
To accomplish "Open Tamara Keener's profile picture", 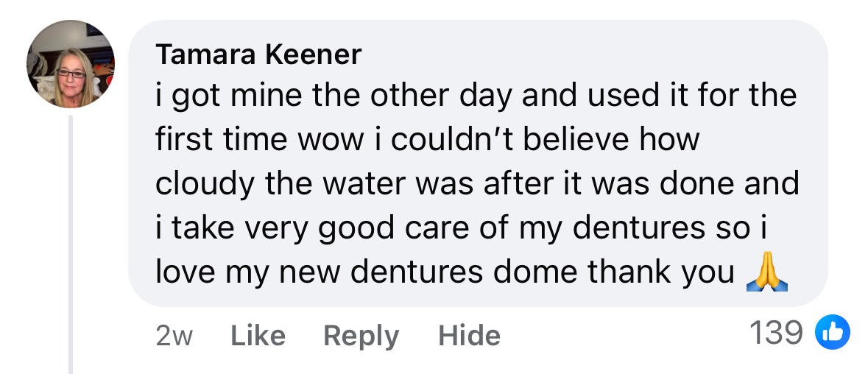I will coord(70,64).
